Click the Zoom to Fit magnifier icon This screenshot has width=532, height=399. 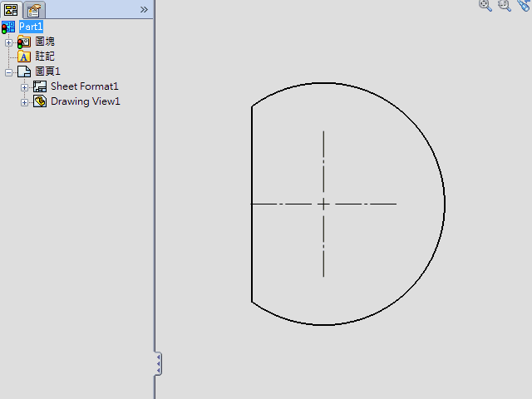tap(485, 6)
